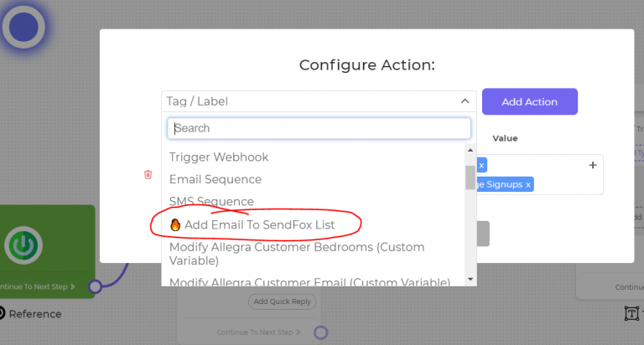
Task: Click the connector circle below Add Quick Reply
Action: pyautogui.click(x=321, y=332)
